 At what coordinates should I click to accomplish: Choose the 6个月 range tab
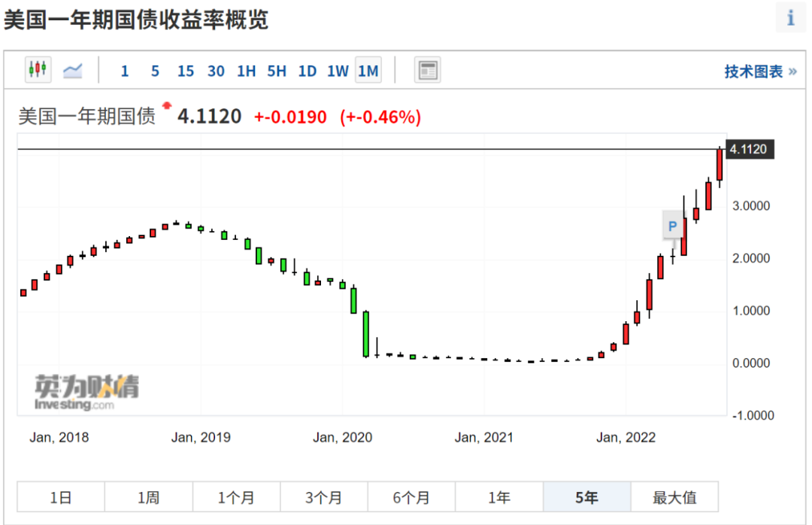pos(411,497)
